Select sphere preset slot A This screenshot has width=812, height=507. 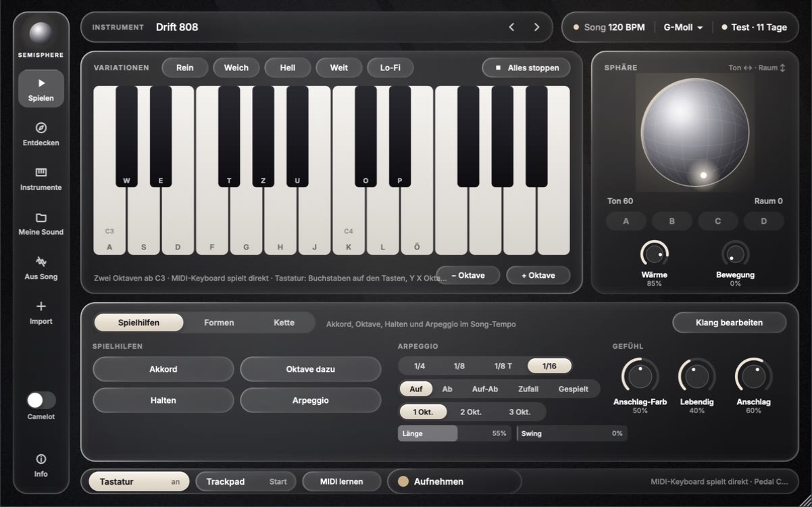point(626,221)
